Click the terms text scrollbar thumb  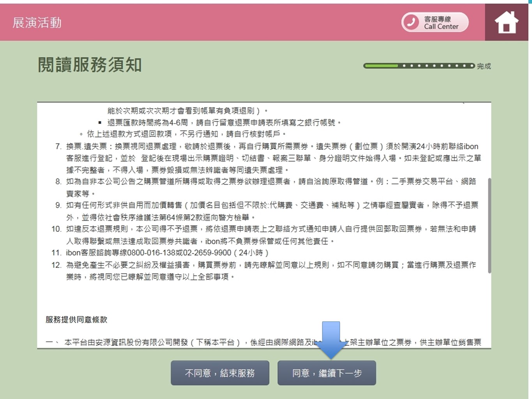point(489,225)
